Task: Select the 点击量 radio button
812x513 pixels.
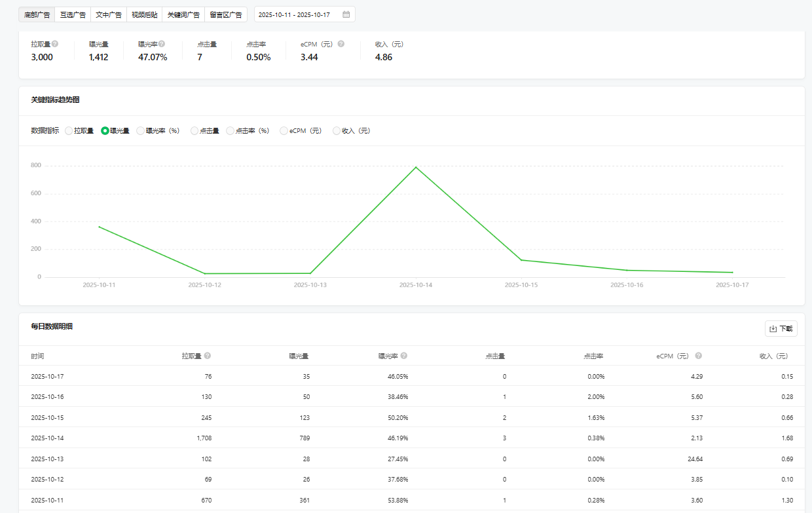Action: (x=194, y=131)
